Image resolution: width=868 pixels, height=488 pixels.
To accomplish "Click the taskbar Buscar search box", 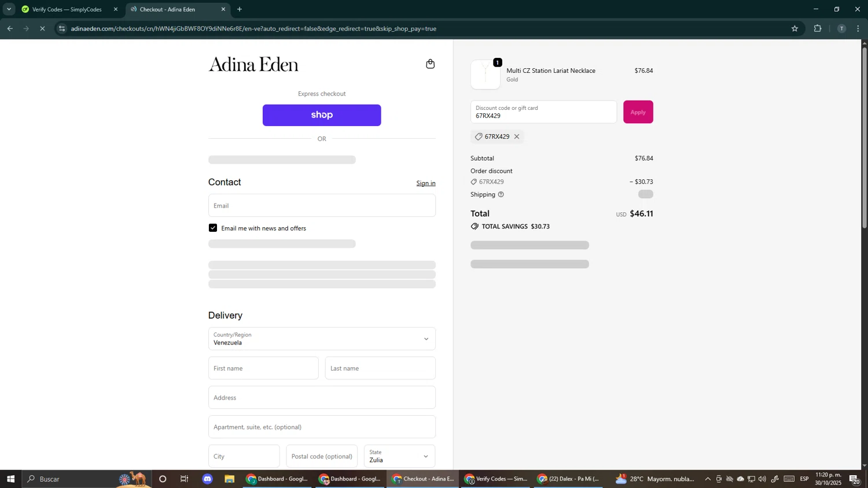I will [x=87, y=479].
